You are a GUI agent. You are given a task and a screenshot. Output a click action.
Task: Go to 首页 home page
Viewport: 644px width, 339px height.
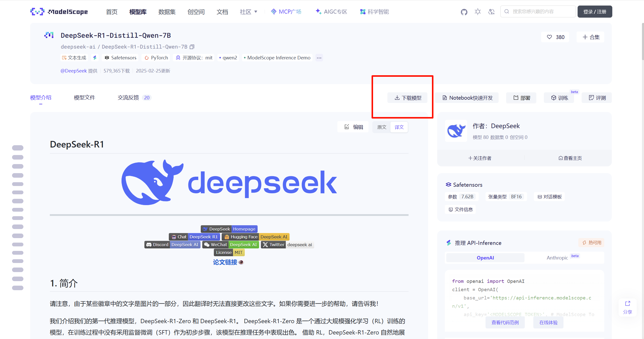[x=112, y=12]
